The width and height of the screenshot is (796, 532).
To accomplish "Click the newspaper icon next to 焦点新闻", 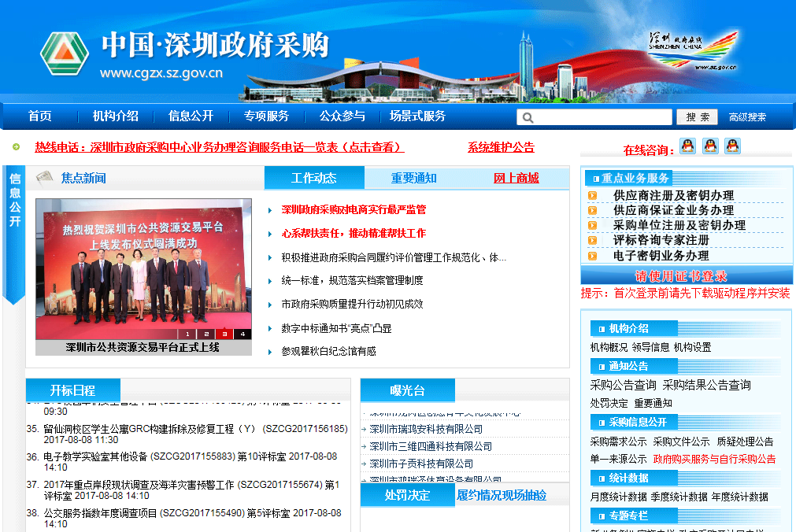I will (x=45, y=178).
